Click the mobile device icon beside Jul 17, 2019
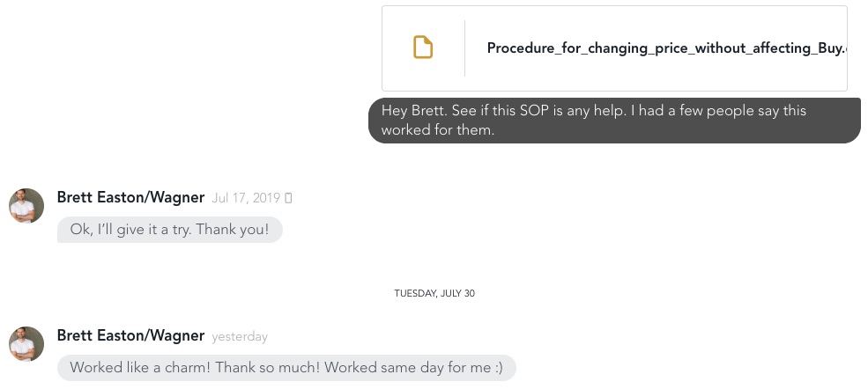 (x=288, y=198)
